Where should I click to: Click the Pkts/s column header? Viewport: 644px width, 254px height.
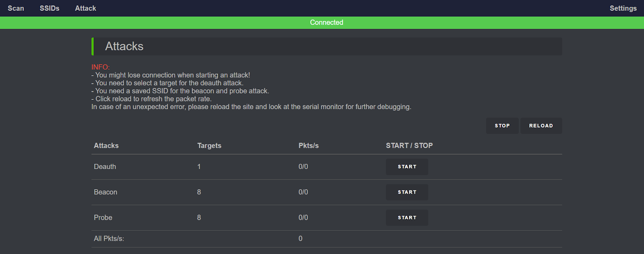tap(309, 146)
